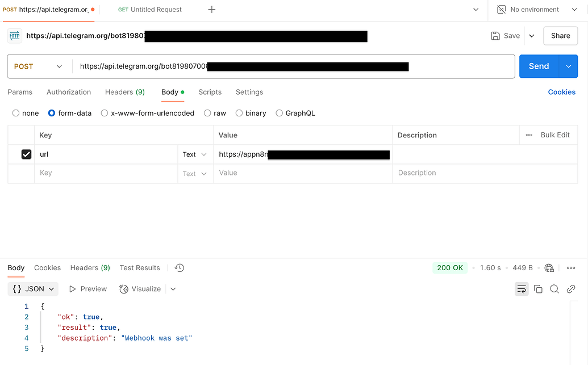This screenshot has height=365, width=588.
Task: Open the No environment selector
Action: 534,9
